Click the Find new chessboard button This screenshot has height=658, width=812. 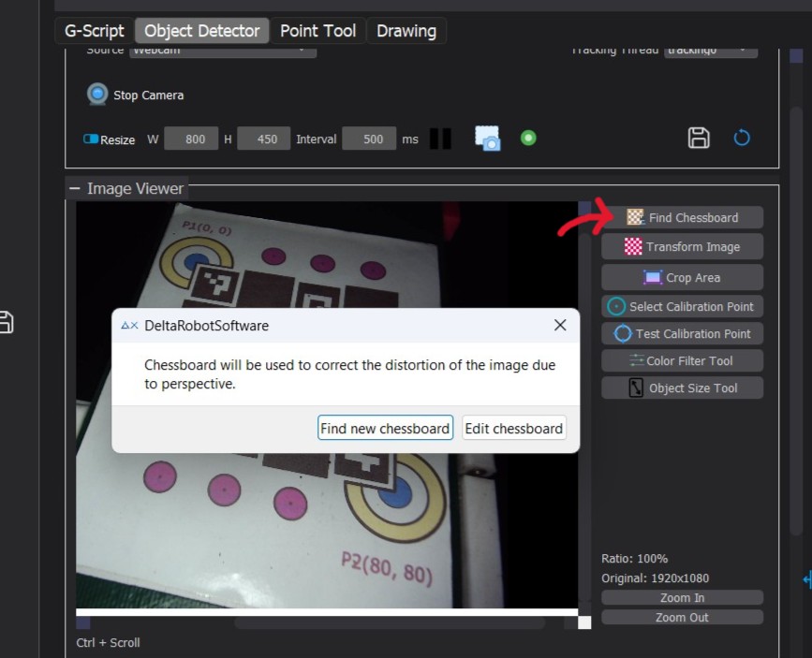point(385,429)
